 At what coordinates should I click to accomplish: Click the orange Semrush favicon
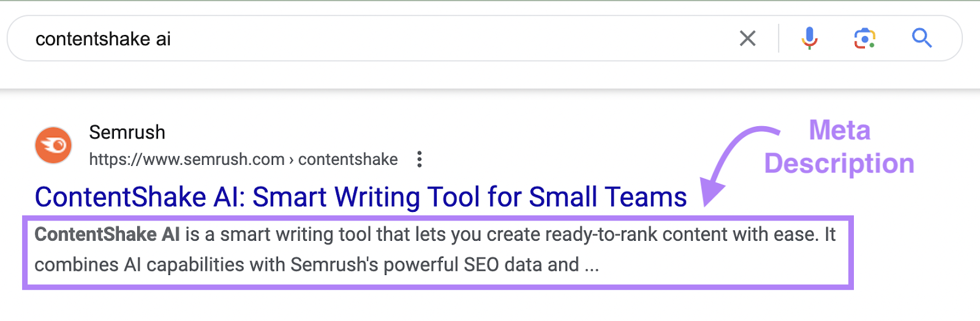(53, 145)
